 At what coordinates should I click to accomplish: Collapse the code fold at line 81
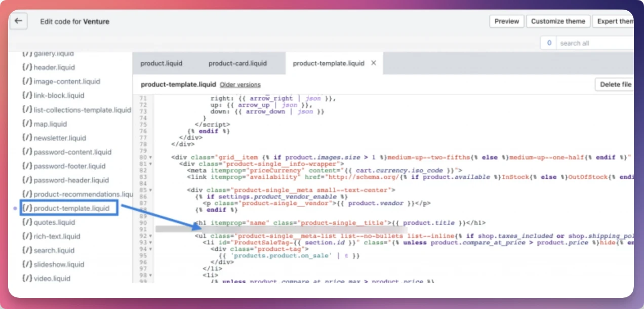point(150,164)
